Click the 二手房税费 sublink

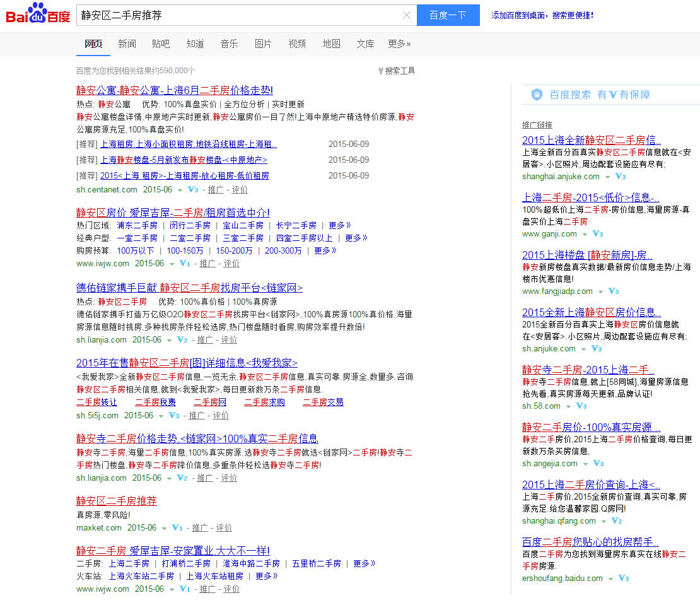[155, 402]
